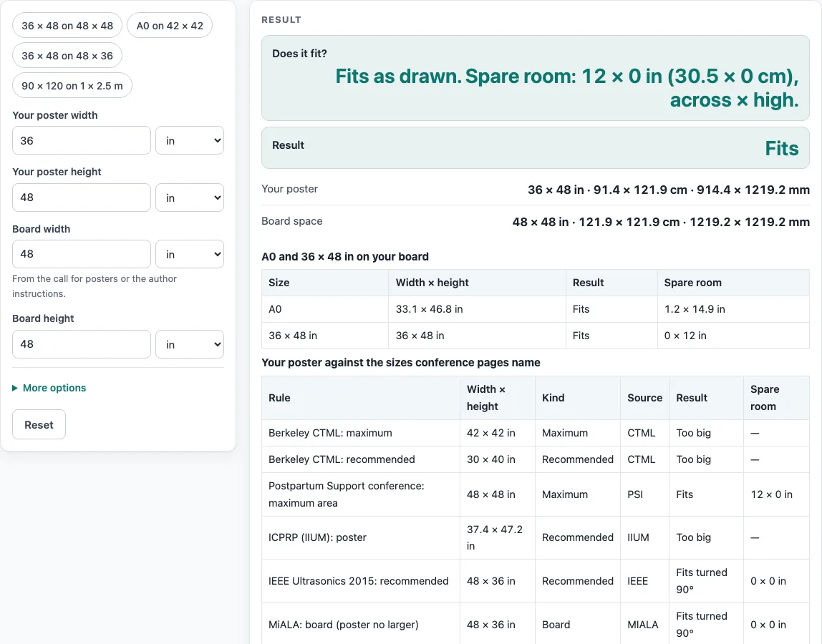This screenshot has width=822, height=644.
Task: Click the 'Fits as drawn' result message
Action: coord(566,88)
